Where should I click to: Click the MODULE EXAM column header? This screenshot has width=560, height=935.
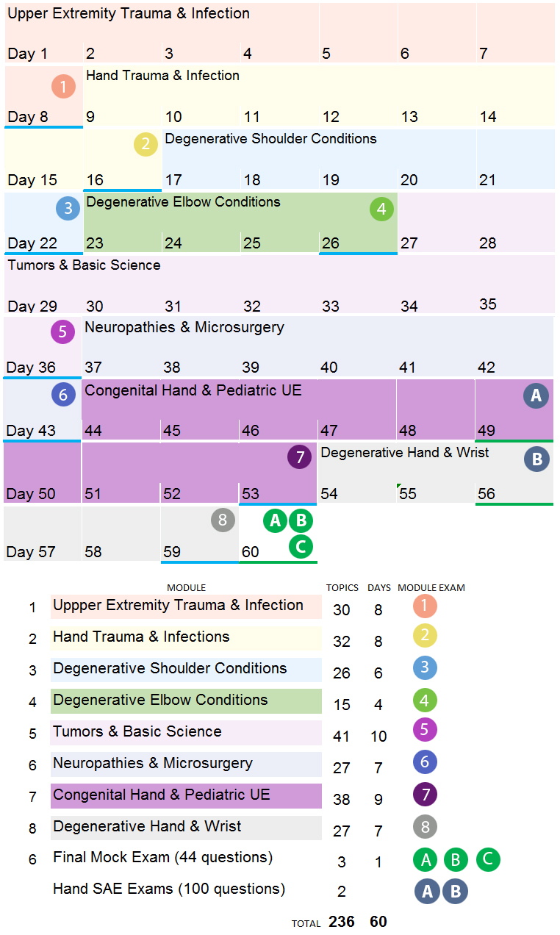(x=431, y=587)
